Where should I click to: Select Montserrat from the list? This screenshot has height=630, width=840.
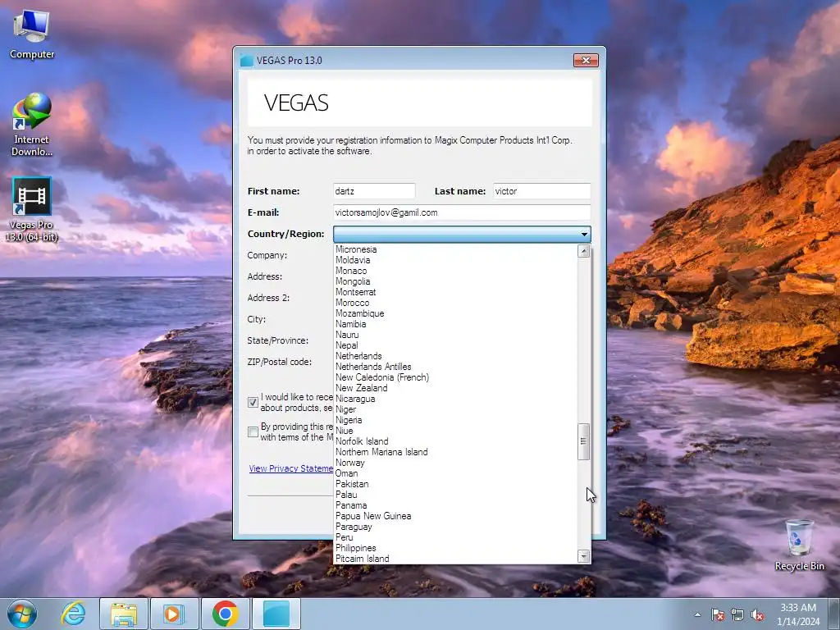(455, 292)
